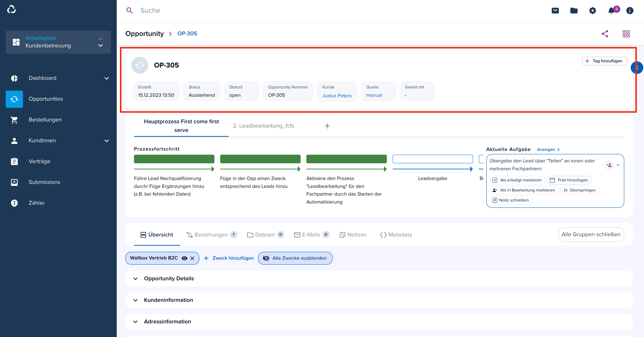644x337 pixels.
Task: Click the Opportunities sync icon in sidebar
Action: click(14, 99)
